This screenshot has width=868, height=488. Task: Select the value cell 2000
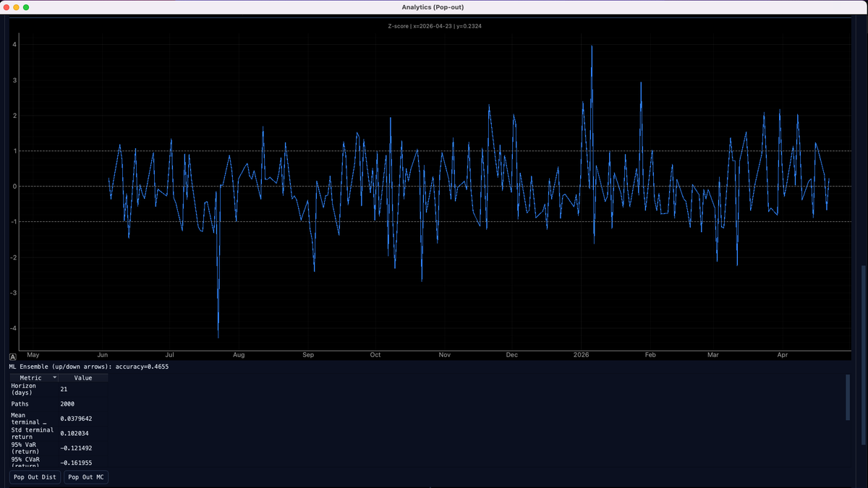(83, 403)
